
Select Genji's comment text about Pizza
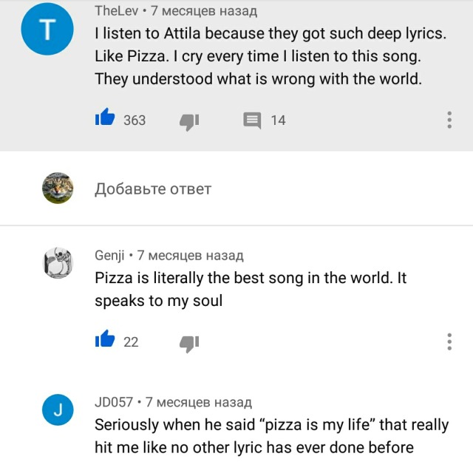tap(251, 290)
